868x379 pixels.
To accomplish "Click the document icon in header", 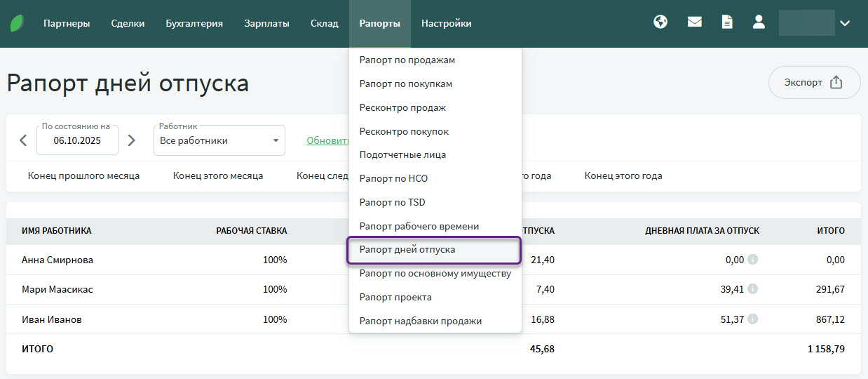I will [x=727, y=22].
